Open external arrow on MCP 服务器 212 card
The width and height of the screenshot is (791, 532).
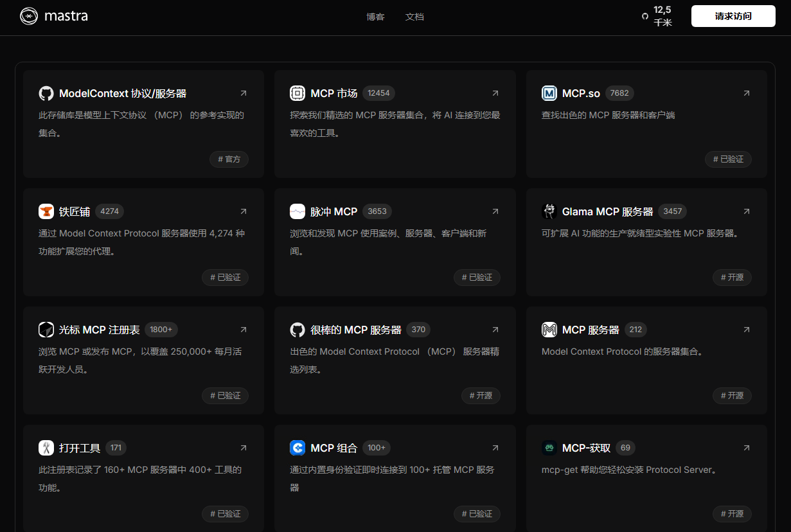[x=747, y=330]
